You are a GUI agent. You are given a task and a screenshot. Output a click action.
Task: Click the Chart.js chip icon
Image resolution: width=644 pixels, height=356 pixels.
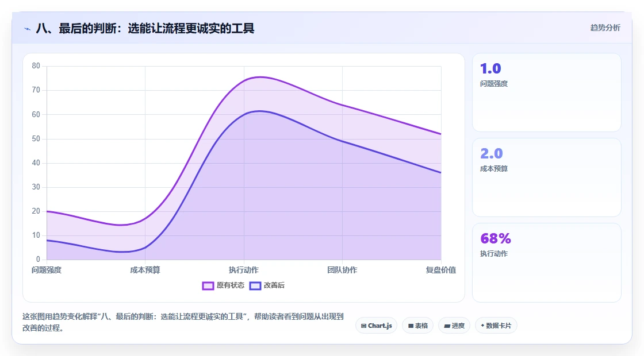[363, 326]
